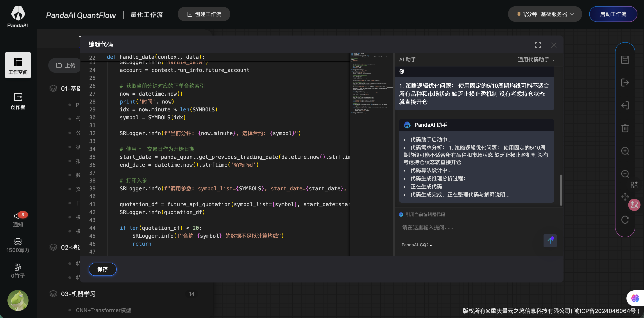
Task: Check the 1500算力 compute balance
Action: tap(18, 245)
